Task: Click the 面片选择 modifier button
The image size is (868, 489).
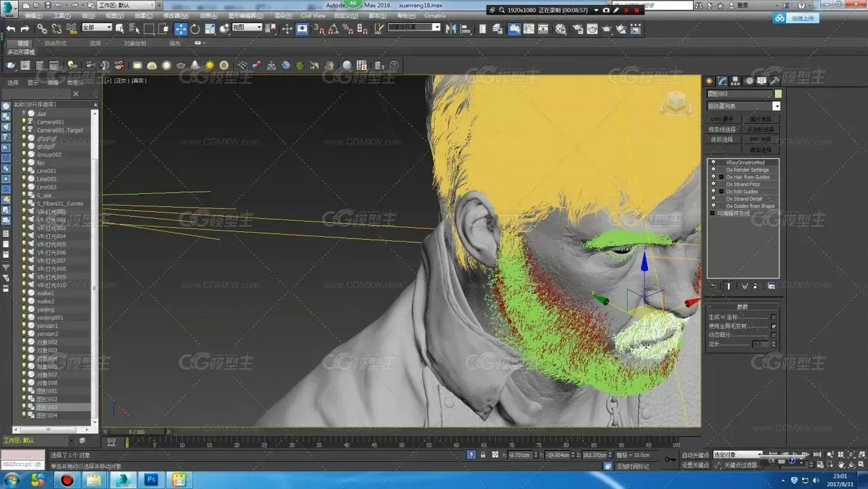Action: (x=760, y=119)
